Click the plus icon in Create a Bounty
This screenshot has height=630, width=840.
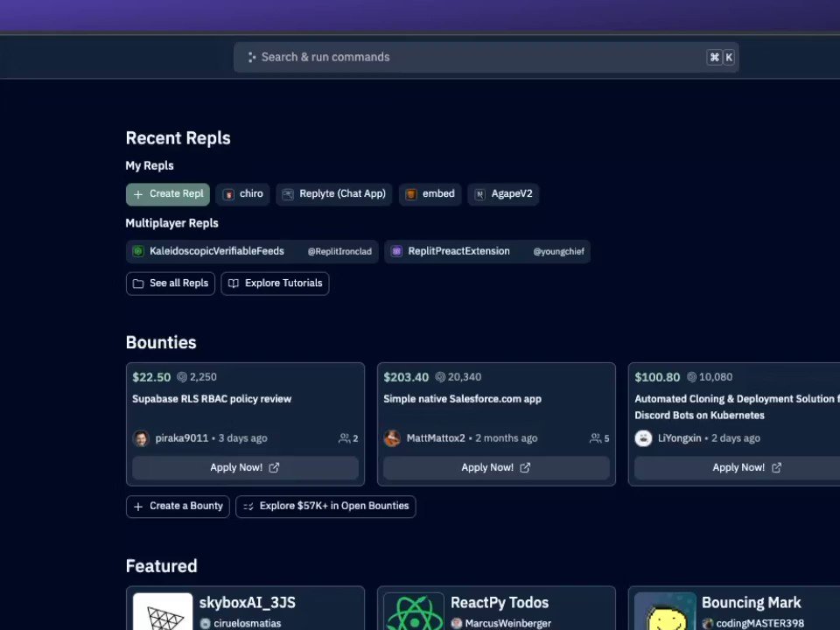pos(138,507)
